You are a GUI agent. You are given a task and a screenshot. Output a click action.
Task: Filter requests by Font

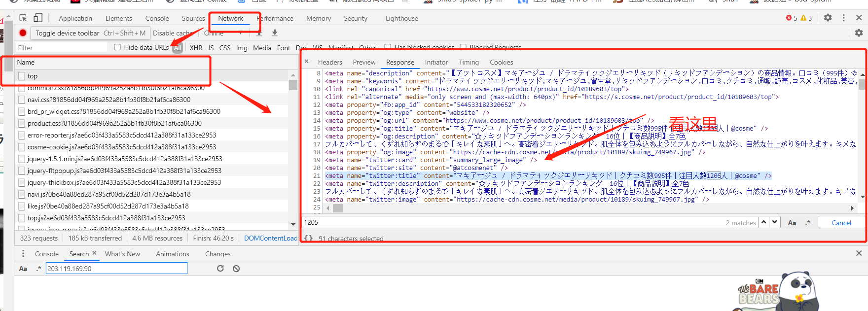284,48
